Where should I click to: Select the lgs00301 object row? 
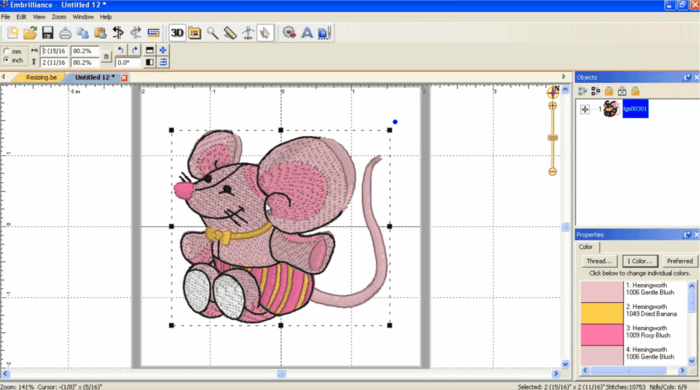point(635,109)
